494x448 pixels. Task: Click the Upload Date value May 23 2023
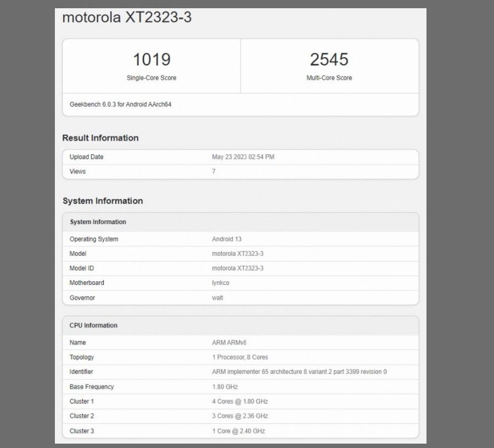click(243, 157)
